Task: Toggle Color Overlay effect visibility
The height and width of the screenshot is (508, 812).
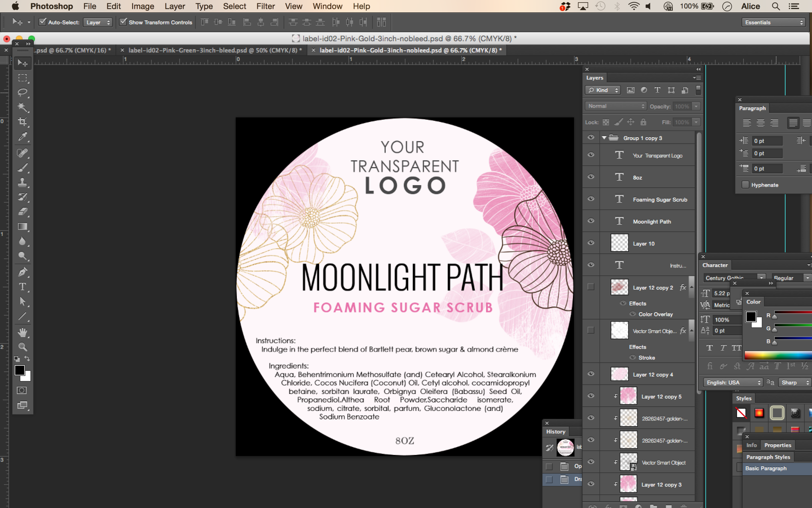Action: coord(632,314)
